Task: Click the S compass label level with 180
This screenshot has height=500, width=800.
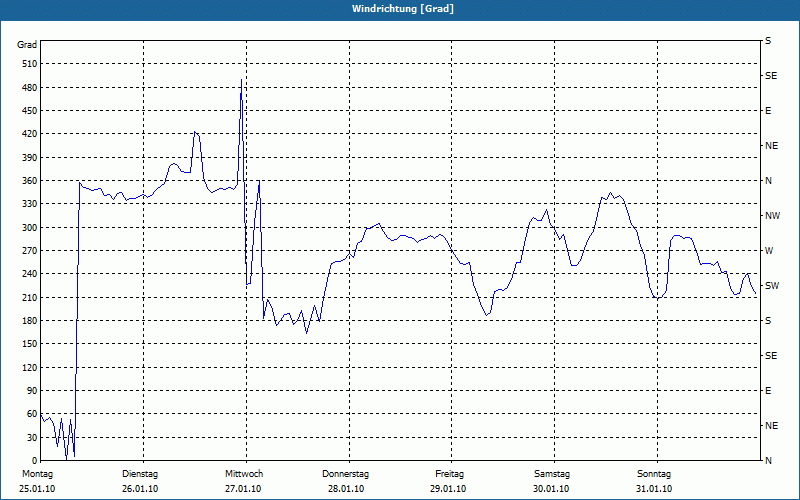Action: coord(768,321)
